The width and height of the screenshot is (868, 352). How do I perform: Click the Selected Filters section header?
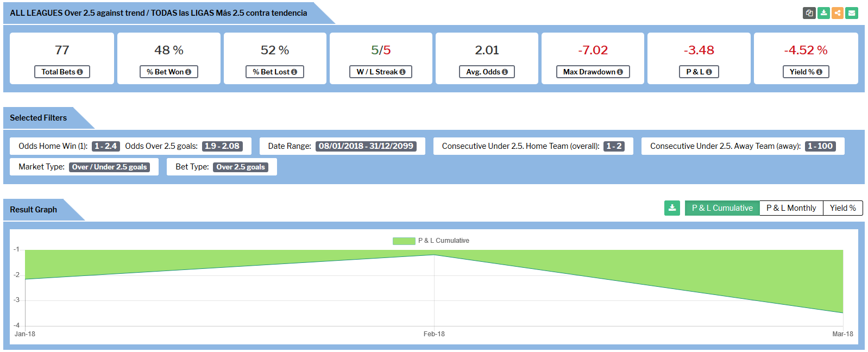[39, 118]
